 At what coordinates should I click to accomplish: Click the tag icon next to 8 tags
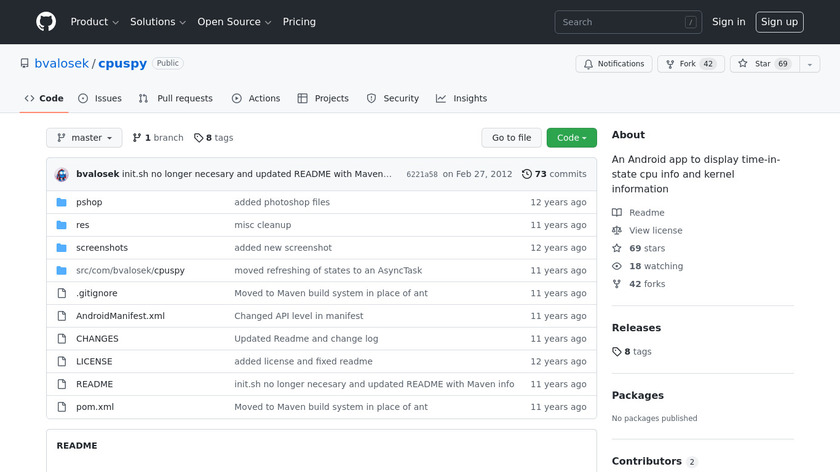point(198,138)
